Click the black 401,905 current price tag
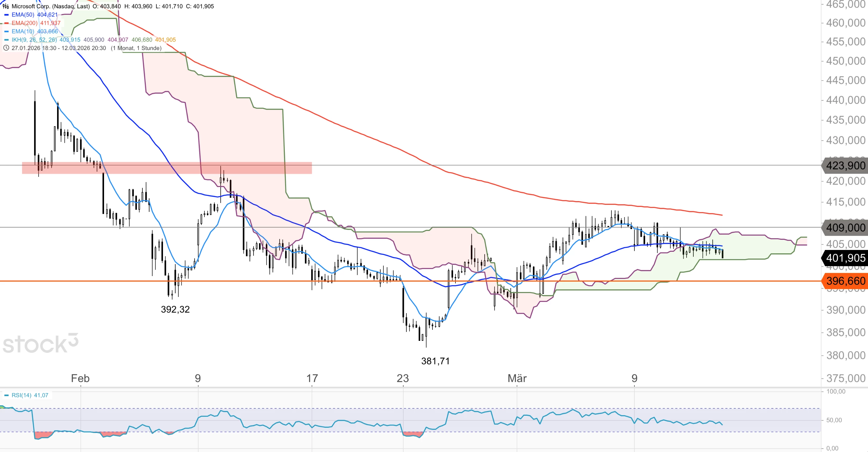868x452 pixels. point(845,258)
